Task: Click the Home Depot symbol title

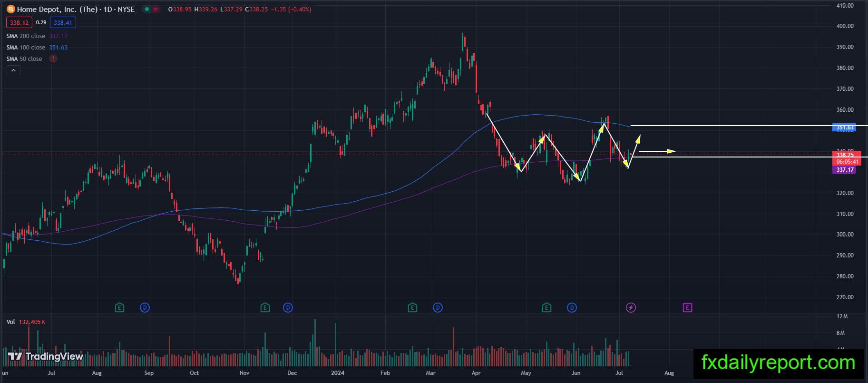Action: tap(76, 9)
